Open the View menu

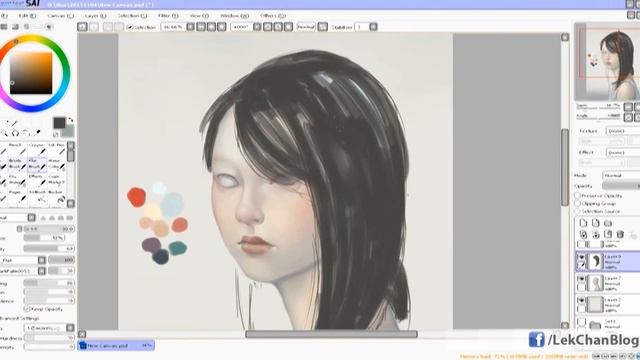199,16
